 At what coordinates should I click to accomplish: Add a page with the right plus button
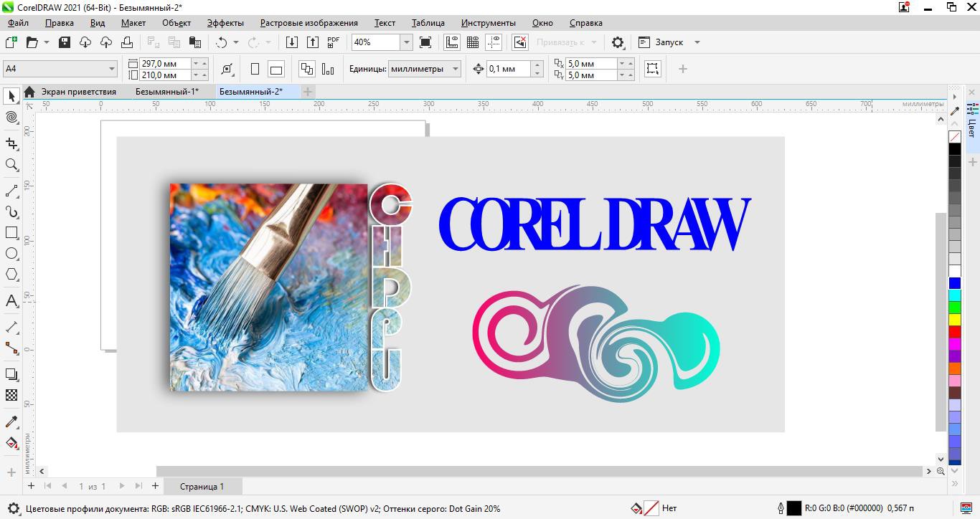155,486
